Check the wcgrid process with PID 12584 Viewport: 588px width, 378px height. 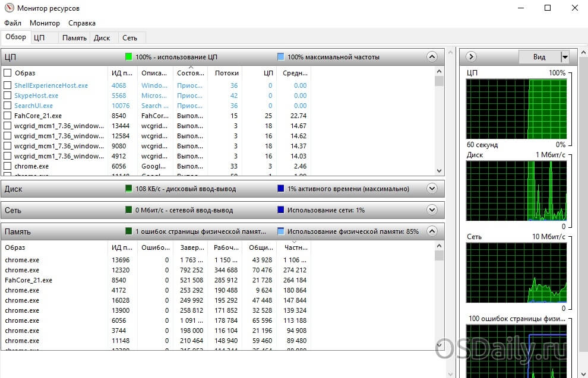point(7,136)
